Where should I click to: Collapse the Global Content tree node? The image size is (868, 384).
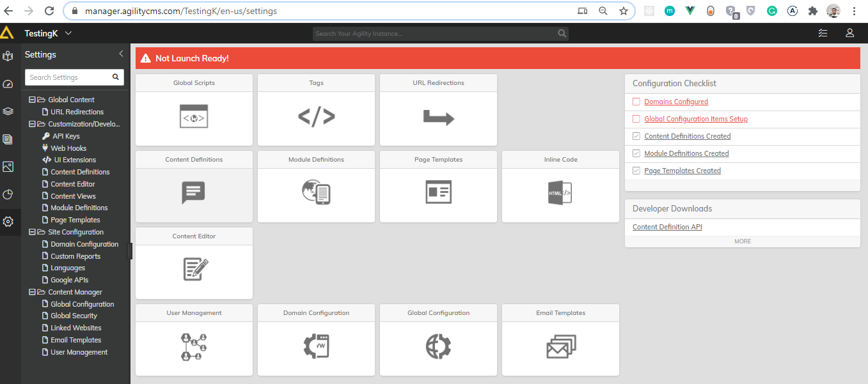coord(32,100)
